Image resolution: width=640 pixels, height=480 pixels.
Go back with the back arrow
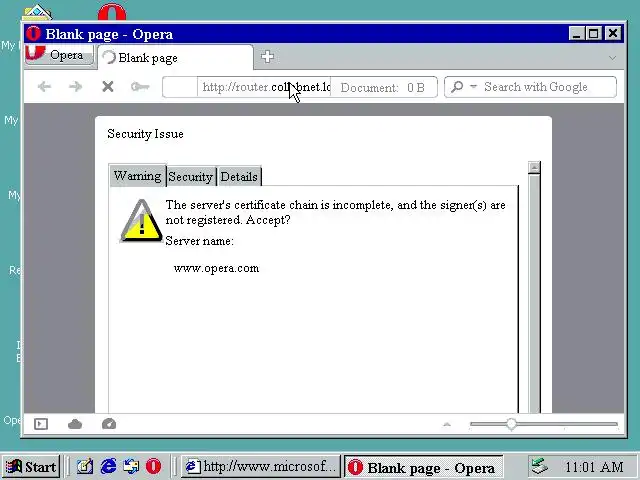click(x=44, y=87)
